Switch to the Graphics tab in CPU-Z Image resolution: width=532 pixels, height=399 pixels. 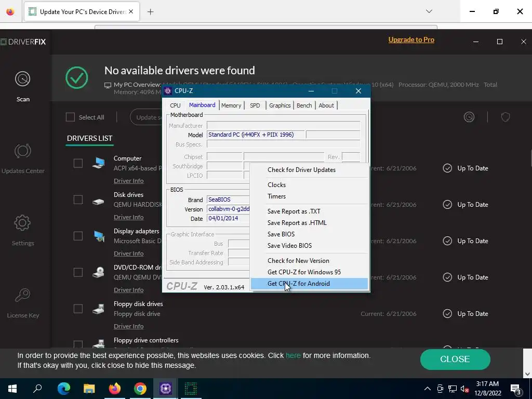pos(280,105)
